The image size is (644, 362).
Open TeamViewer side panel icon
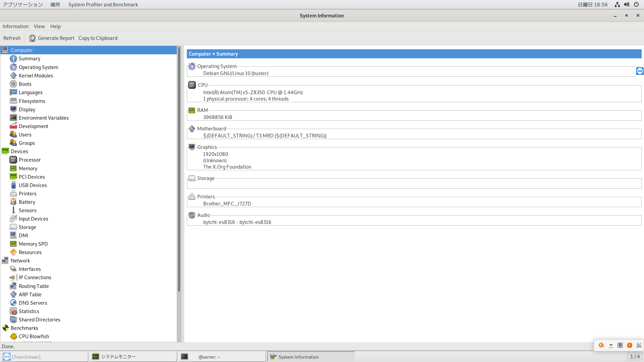click(x=640, y=71)
